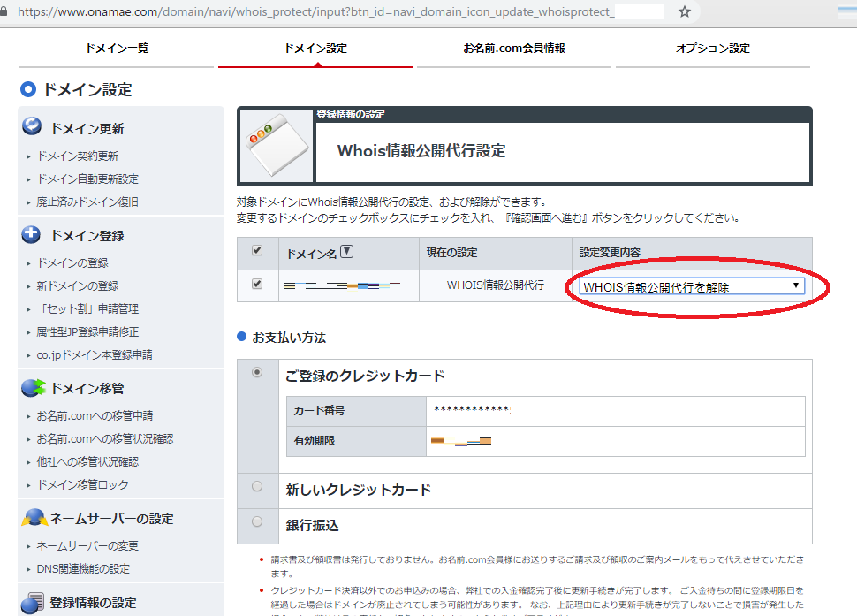Open the WHOIS情報公開代行を解除 dropdown
Viewport: 857px width, 616px height.
691,285
